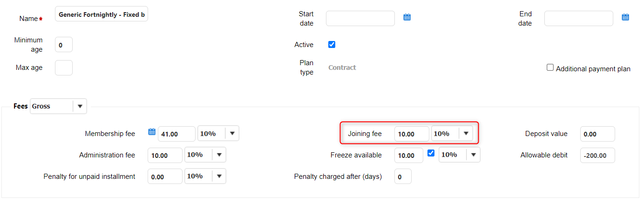Viewport: 644px width, 204px height.
Task: Expand the Membership fee tax rate dropdown
Action: (x=232, y=134)
